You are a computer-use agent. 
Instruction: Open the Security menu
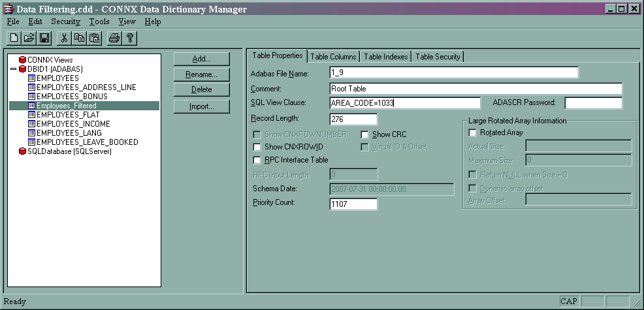point(66,22)
